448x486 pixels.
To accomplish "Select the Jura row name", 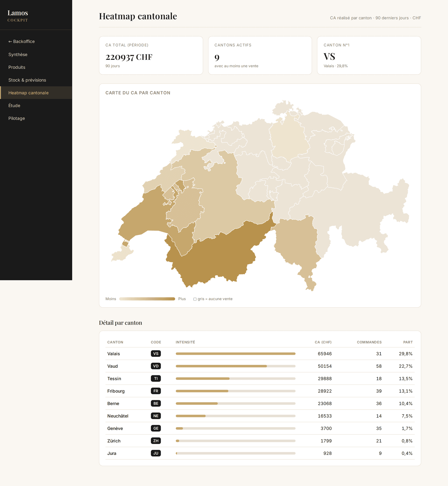I will tap(112, 453).
